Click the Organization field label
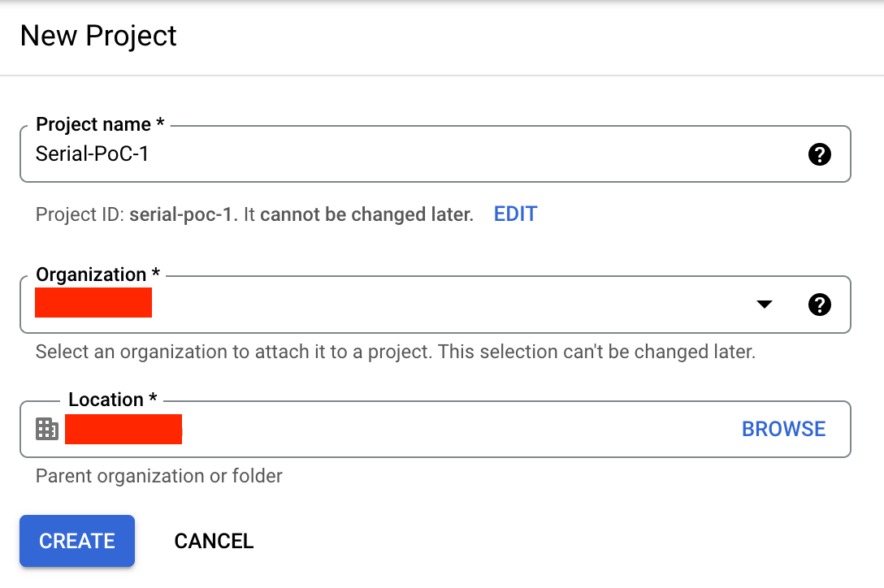Screen dimensions: 884x588 97,275
